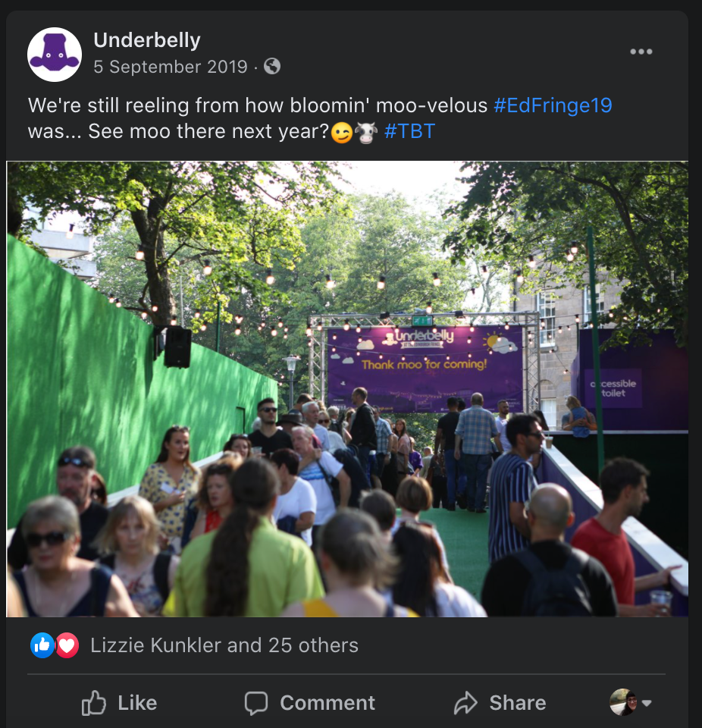Share the Underbelly post

click(500, 702)
